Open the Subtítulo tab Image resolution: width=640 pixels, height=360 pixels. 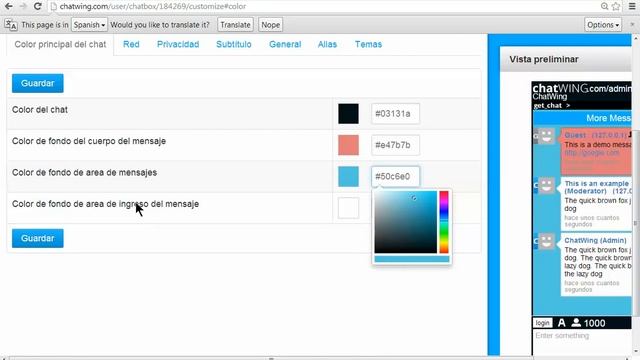233,44
